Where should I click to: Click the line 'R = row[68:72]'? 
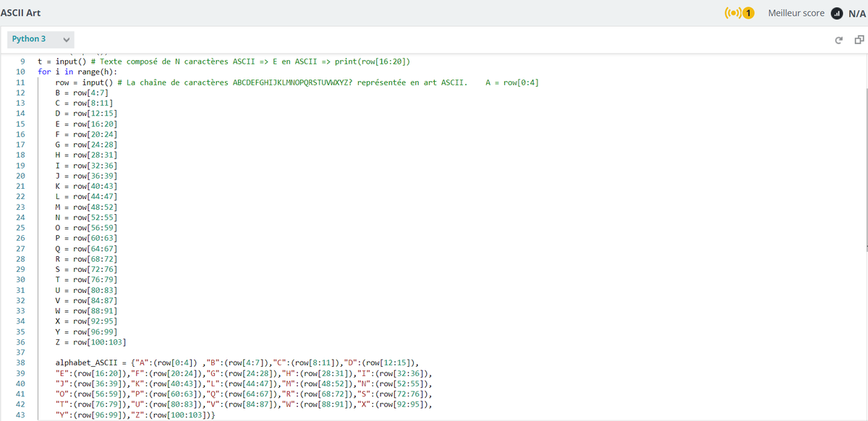click(87, 259)
